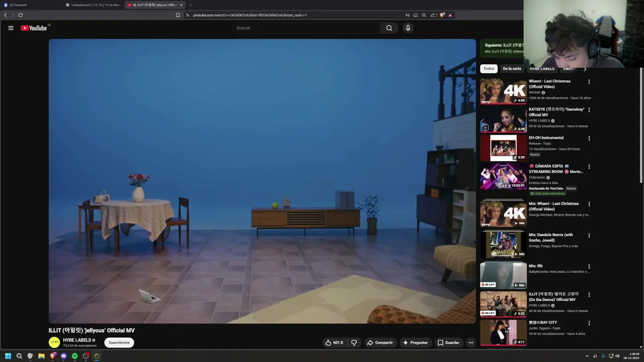Open ILLIT Do the Dance Official MV title
The image size is (644, 362).
553,297
